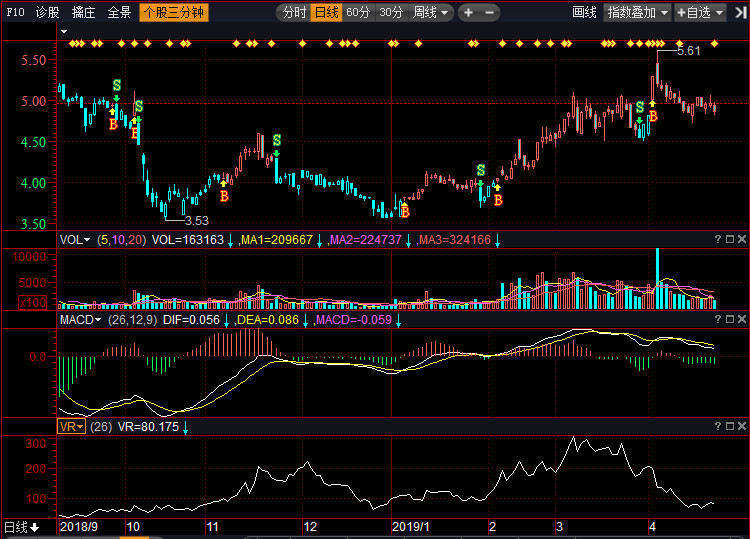Click the MA3=324166 volume average value
This screenshot has height=539, width=750.
point(455,240)
